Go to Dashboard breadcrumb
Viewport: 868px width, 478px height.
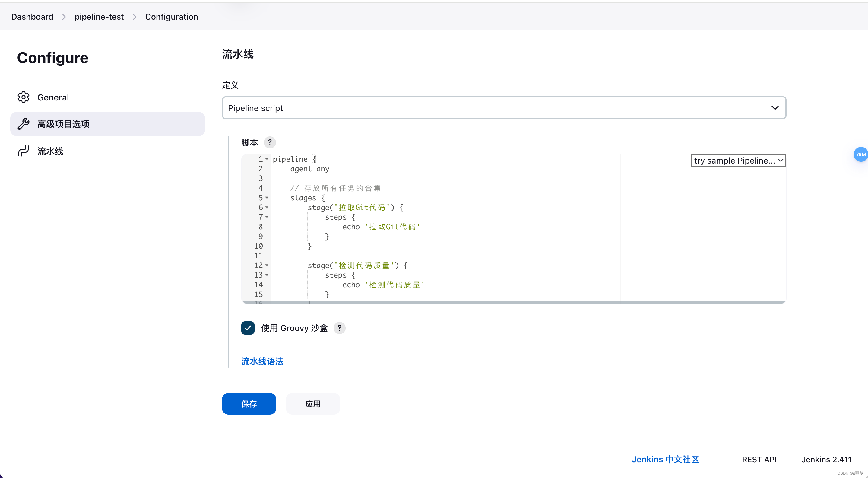click(x=32, y=17)
